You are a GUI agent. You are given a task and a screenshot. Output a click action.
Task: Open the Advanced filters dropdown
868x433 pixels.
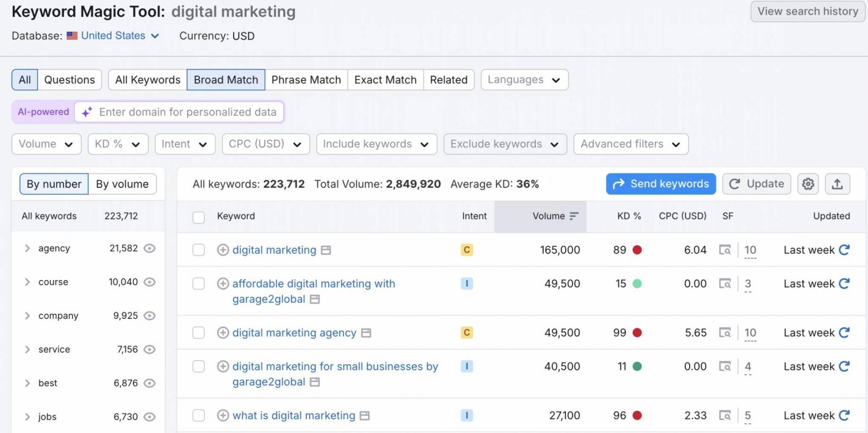(630, 144)
